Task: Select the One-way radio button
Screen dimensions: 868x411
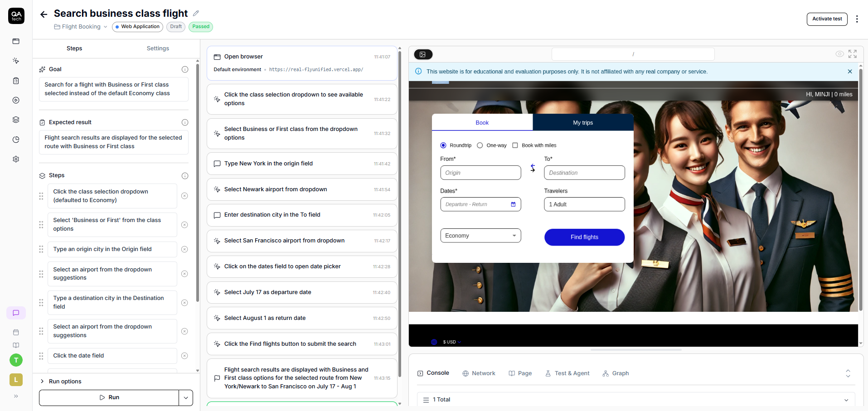Action: [x=480, y=145]
